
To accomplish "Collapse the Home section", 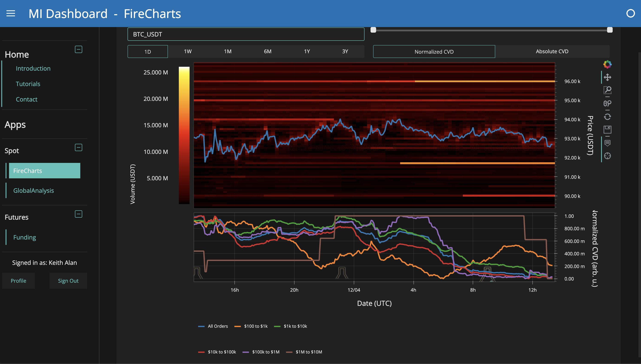I will (x=78, y=50).
